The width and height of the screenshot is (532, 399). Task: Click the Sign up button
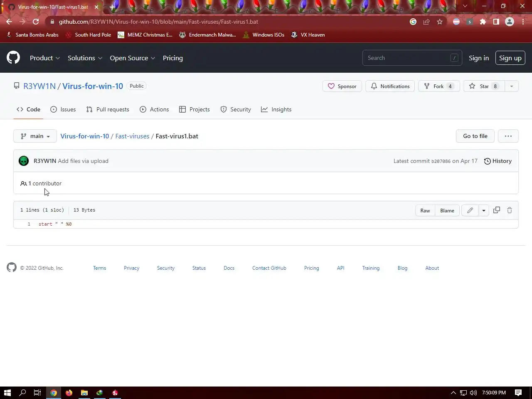pos(510,58)
